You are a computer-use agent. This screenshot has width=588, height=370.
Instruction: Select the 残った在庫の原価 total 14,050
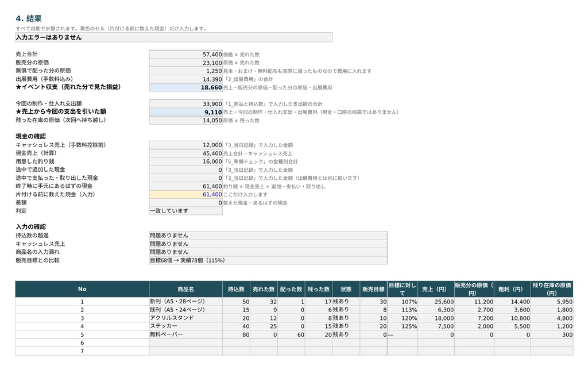185,121
